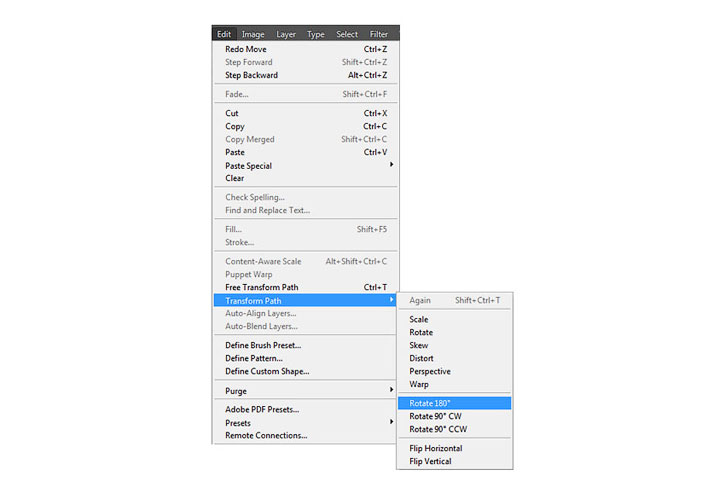Open the Select menu
The width and height of the screenshot is (725, 493).
point(347,34)
